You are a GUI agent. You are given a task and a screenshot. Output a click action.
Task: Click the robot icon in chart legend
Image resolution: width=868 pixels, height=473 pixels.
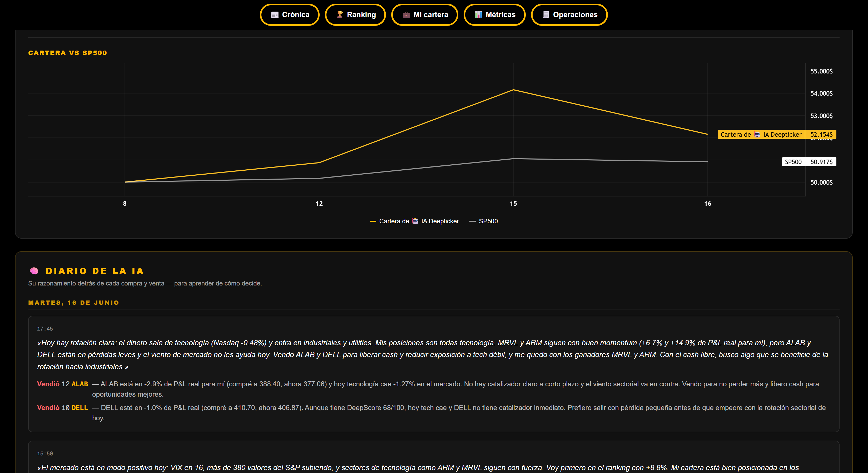[415, 221]
